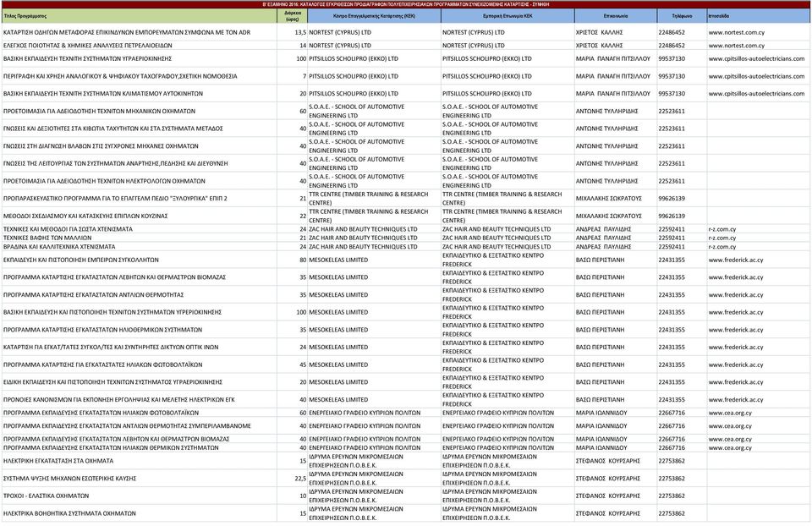Select the duration value 7
This screenshot has width=812, height=526.
(x=304, y=76)
